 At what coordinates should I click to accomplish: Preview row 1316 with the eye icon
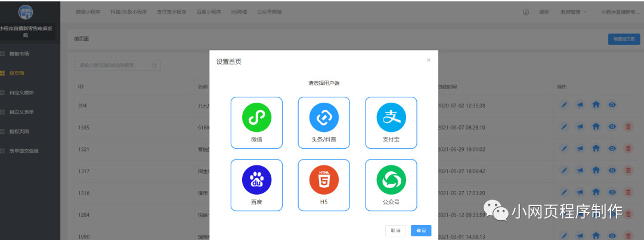[x=612, y=192]
